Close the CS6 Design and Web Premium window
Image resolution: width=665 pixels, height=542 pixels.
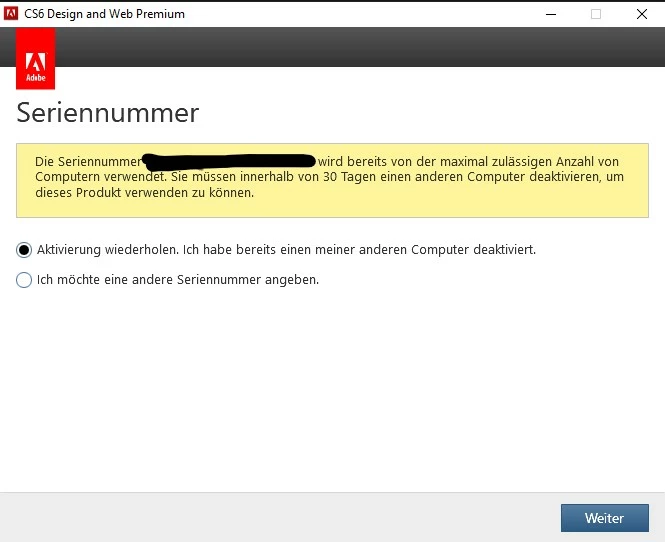pos(642,14)
